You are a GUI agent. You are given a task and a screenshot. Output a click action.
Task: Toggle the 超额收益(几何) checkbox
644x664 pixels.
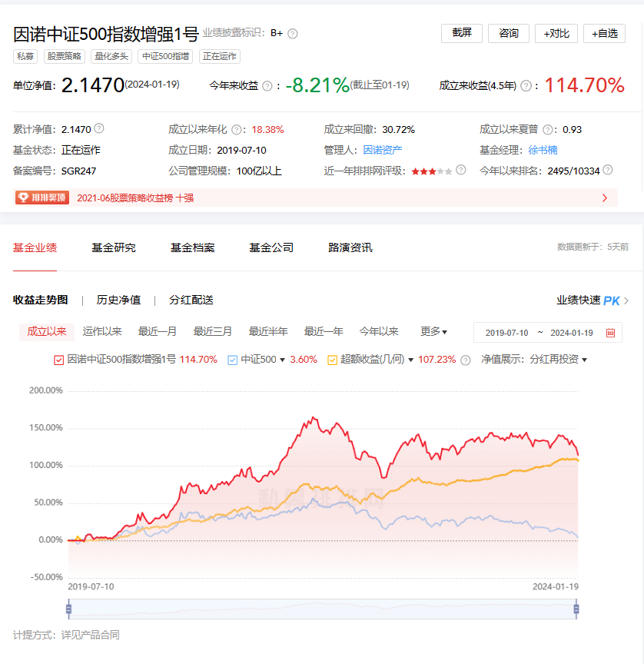click(x=332, y=360)
